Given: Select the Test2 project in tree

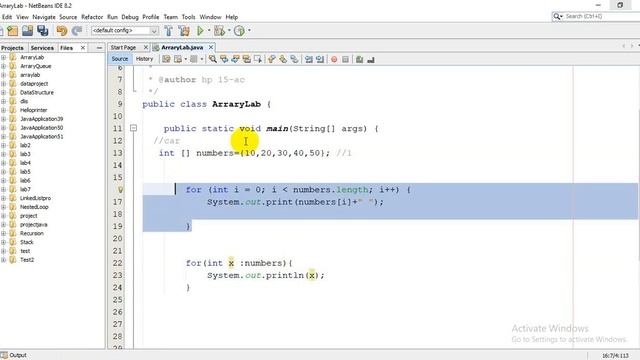Looking at the screenshot, I should (x=27, y=260).
